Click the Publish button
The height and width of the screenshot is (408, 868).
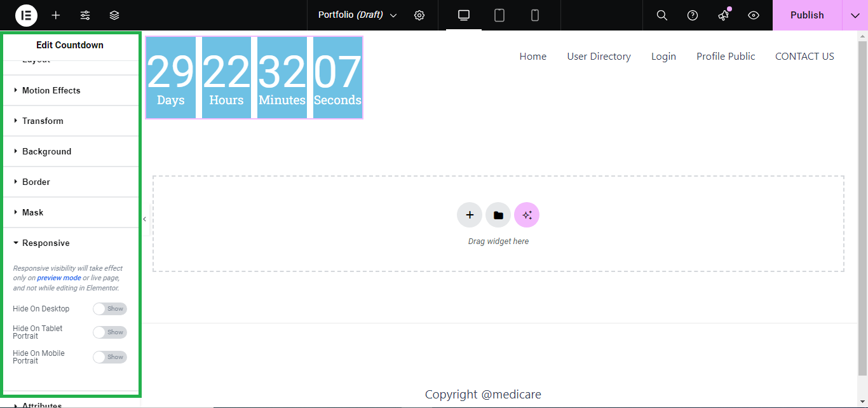click(x=807, y=15)
